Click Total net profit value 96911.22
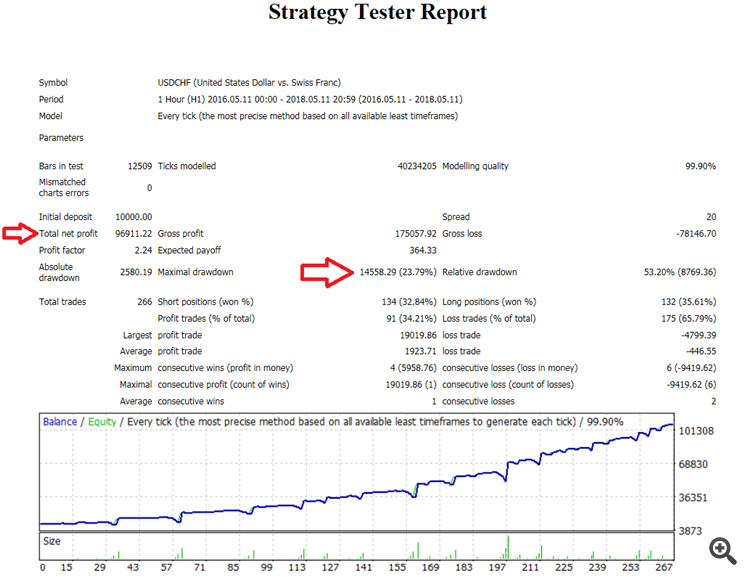 [x=133, y=233]
